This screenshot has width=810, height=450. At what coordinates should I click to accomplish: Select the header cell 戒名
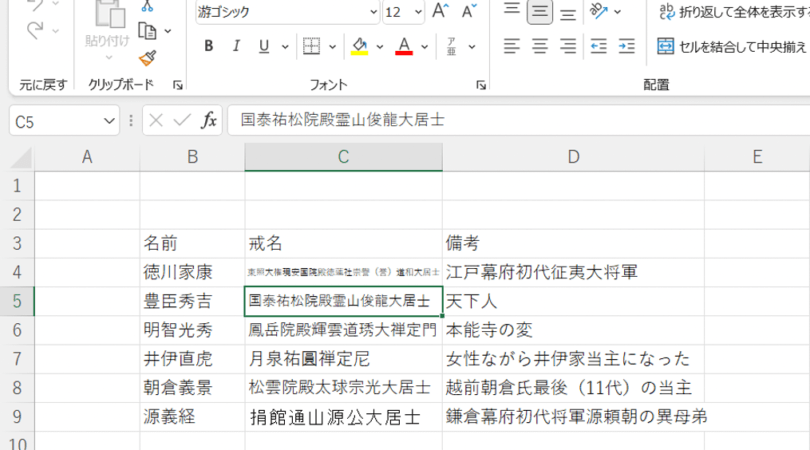pos(344,243)
